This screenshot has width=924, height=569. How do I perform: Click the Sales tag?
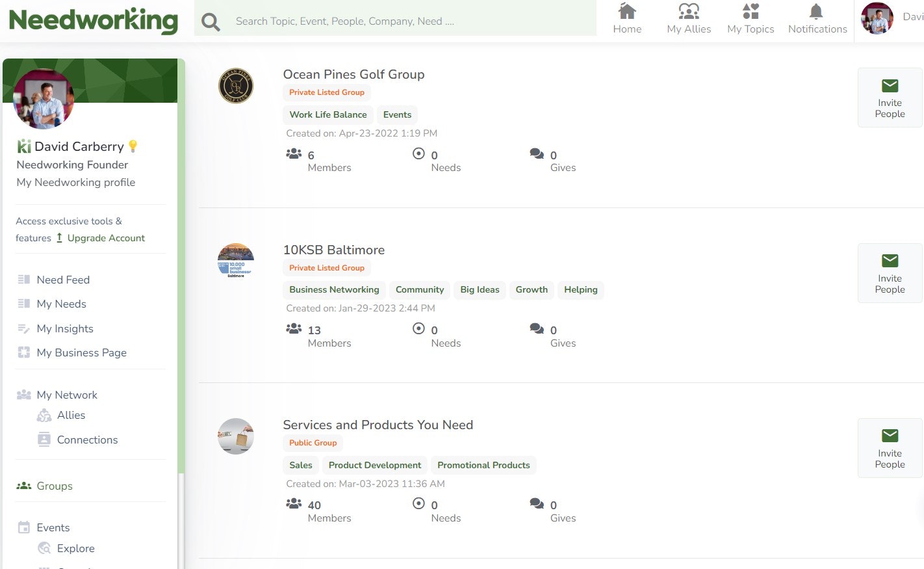tap(301, 465)
